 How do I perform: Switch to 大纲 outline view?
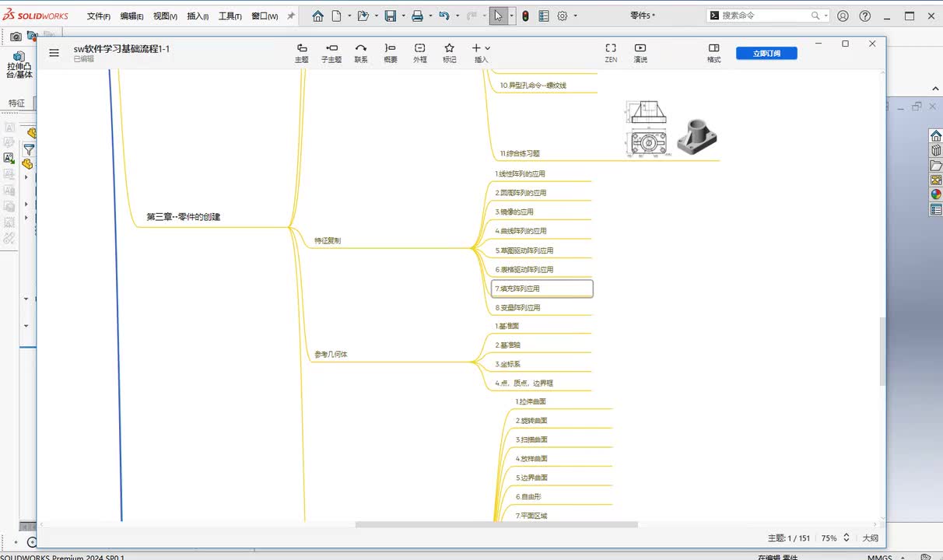870,538
